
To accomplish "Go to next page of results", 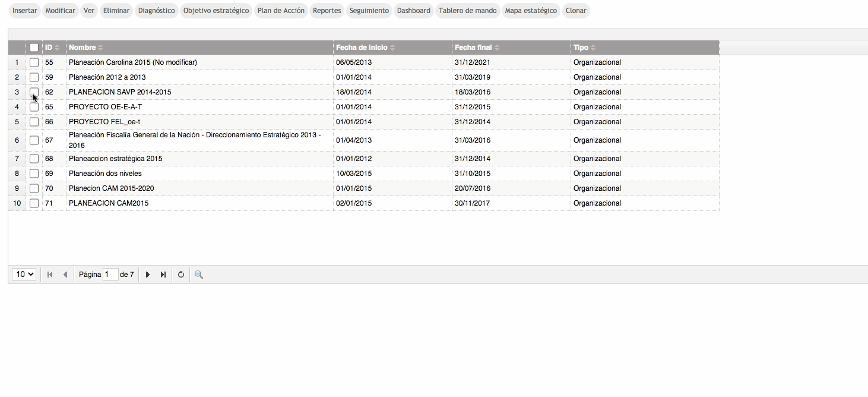I will coord(148,275).
